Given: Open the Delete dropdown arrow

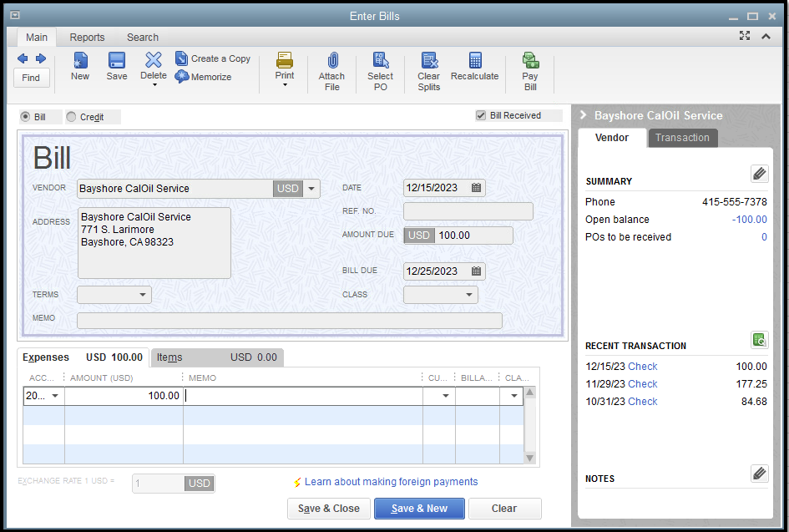Looking at the screenshot, I should pos(154,85).
